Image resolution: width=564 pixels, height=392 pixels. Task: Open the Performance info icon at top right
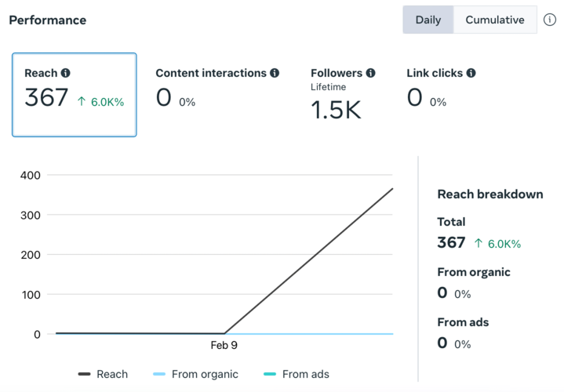click(x=550, y=20)
